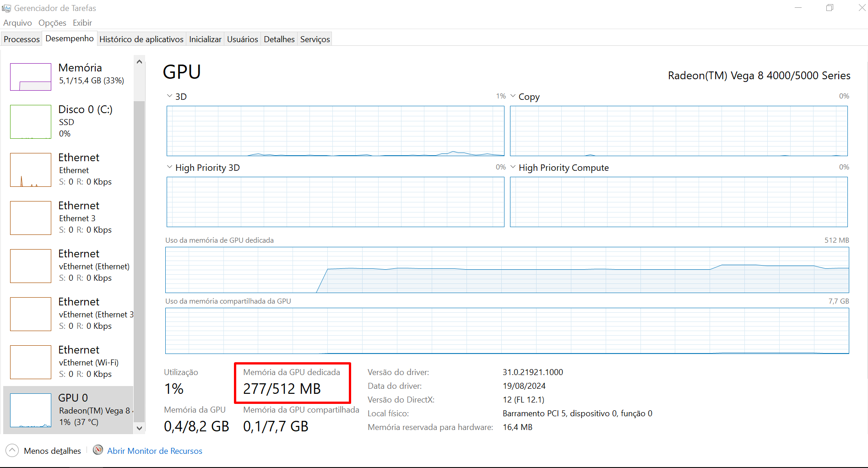Screen dimensions: 868x468
Task: Select the vEthernet (Ethernet 3 adapter entry
Action: (x=69, y=314)
